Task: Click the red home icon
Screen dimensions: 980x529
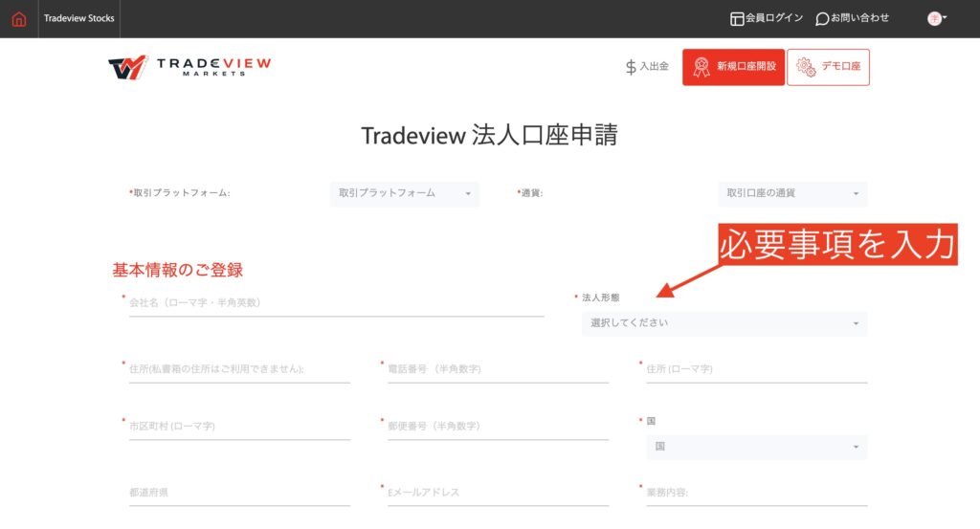Action: (19, 19)
